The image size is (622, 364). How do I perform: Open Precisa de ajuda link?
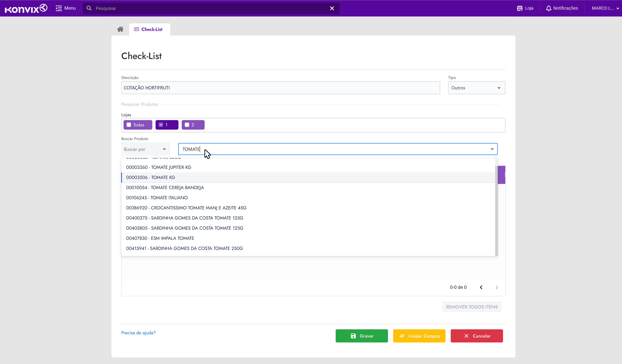coord(138,333)
